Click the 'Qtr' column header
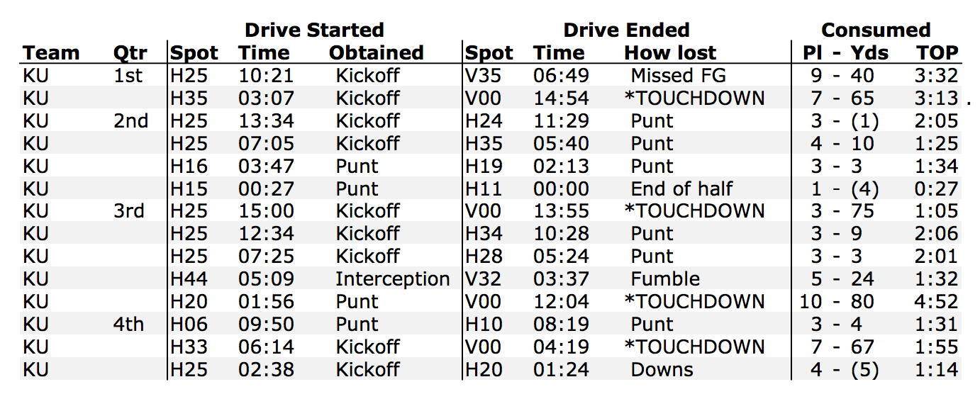The width and height of the screenshot is (980, 394). coord(130,53)
